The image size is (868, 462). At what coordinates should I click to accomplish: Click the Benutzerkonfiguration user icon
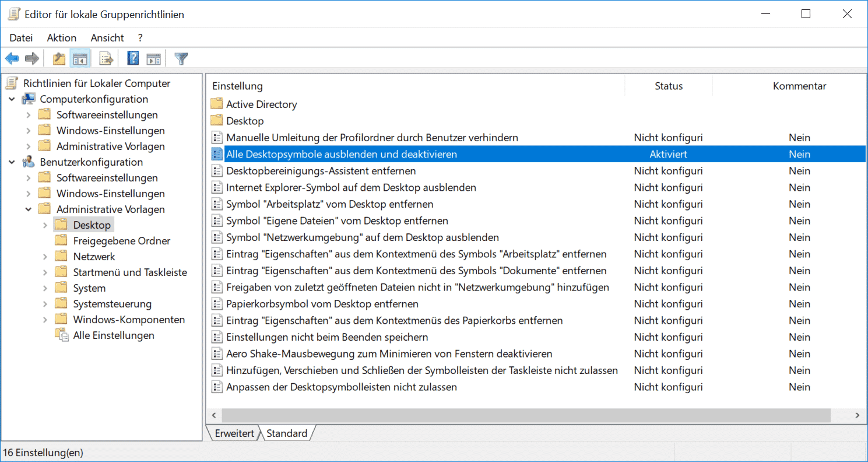coord(29,162)
